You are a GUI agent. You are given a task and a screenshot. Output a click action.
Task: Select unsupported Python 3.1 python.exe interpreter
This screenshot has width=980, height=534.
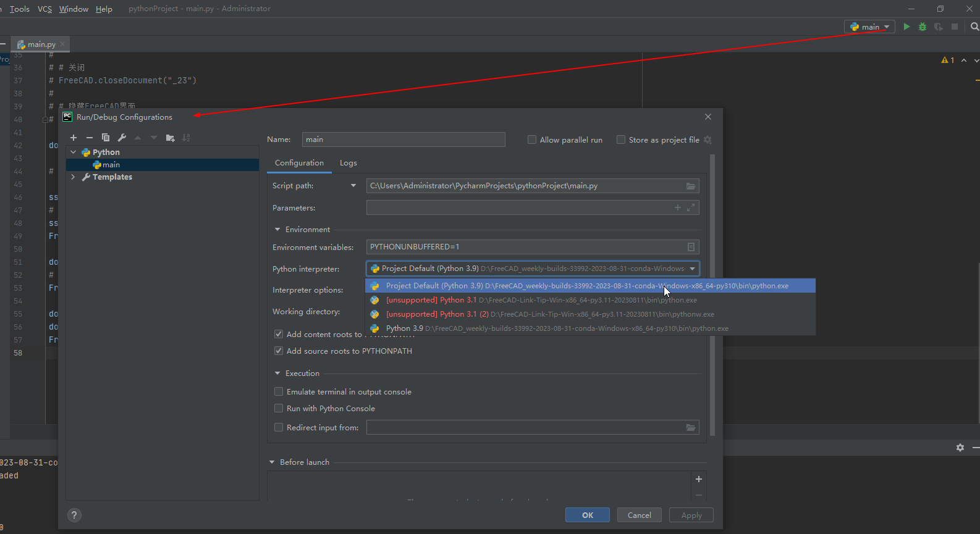(590, 300)
